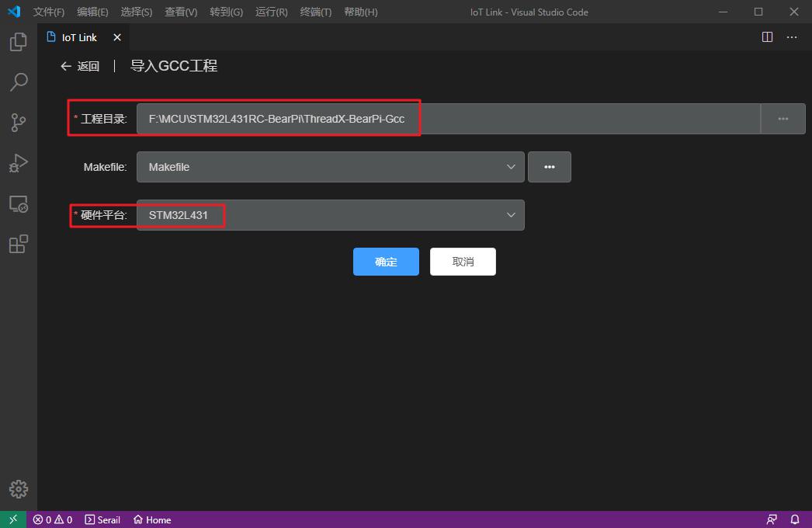
Task: Open the Search view in activity bar
Action: [x=18, y=82]
